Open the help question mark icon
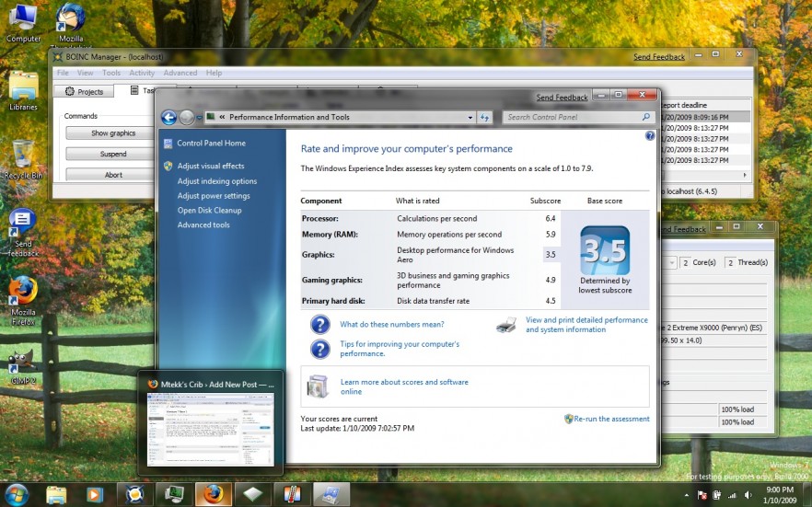The width and height of the screenshot is (812, 507). click(650, 136)
